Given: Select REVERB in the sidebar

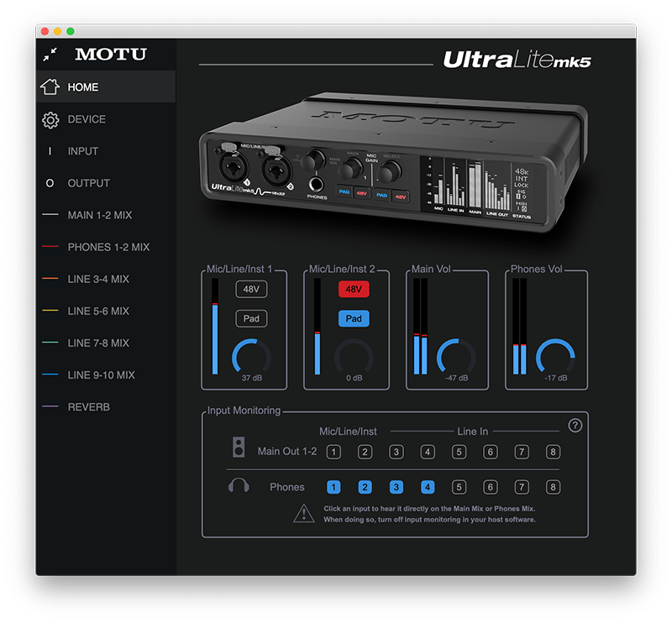Looking at the screenshot, I should click(89, 406).
